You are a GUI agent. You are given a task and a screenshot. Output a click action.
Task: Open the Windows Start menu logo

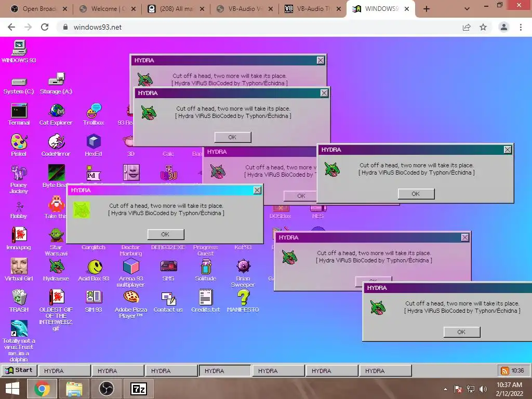tap(12, 389)
